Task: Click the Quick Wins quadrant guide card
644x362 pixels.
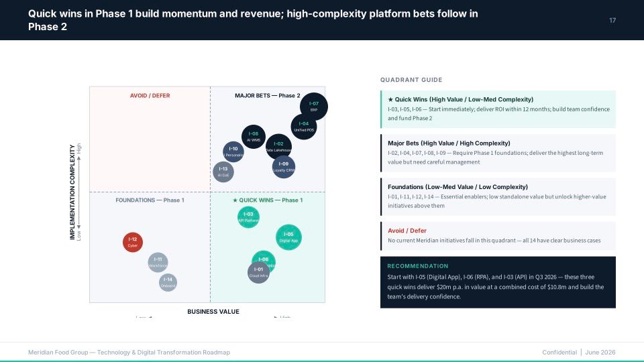Action: point(498,109)
